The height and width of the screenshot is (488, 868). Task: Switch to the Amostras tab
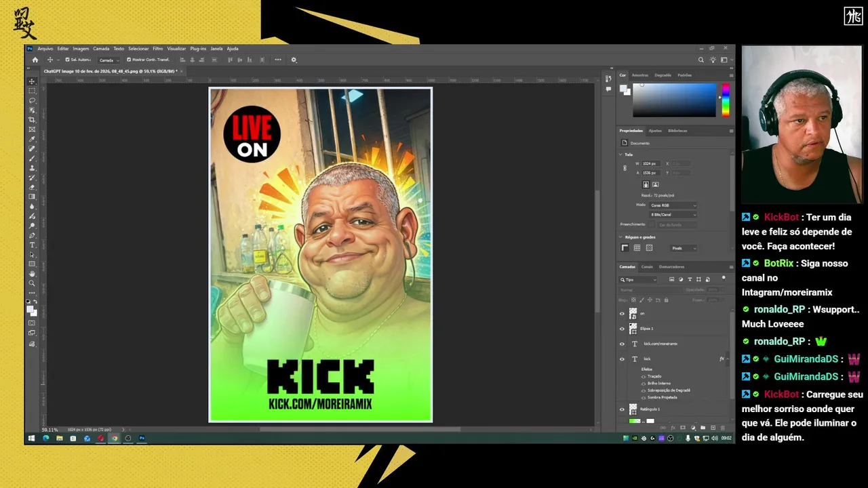pos(640,75)
